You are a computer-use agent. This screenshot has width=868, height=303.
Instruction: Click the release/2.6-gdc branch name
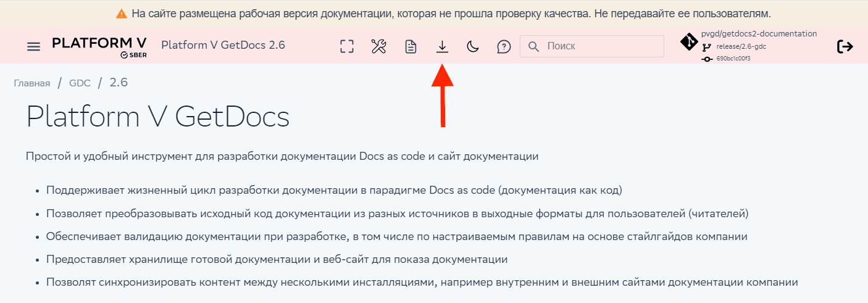pos(741,46)
